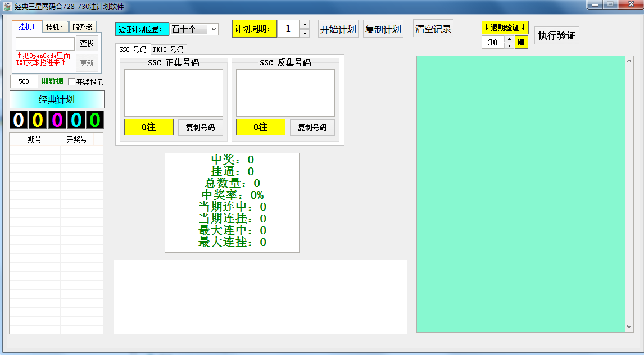
Task: Increase the 退期验证 period value
Action: click(509, 39)
